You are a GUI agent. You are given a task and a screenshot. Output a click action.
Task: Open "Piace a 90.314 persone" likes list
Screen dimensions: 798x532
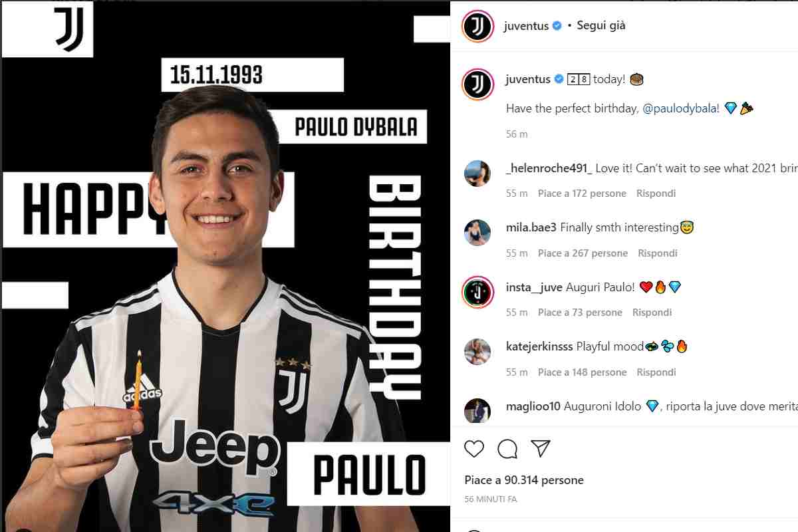coord(524,480)
